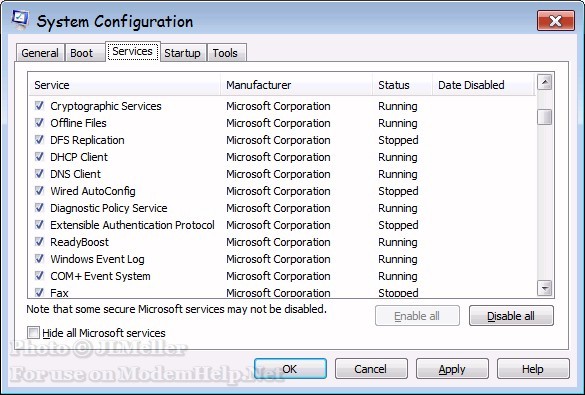Image resolution: width=585 pixels, height=395 pixels.
Task: Sort by the Manufacturer column header
Action: pyautogui.click(x=297, y=85)
